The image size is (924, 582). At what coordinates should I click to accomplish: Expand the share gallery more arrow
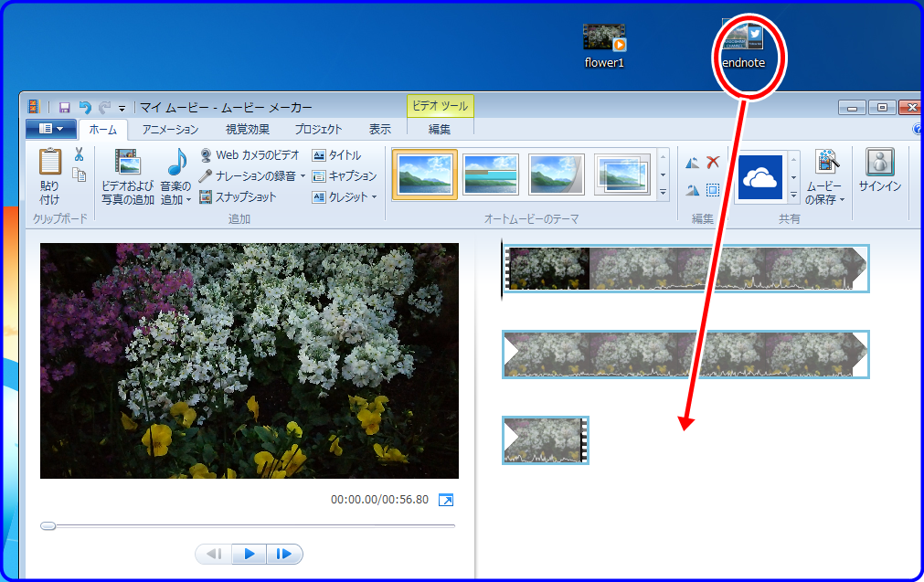794,195
